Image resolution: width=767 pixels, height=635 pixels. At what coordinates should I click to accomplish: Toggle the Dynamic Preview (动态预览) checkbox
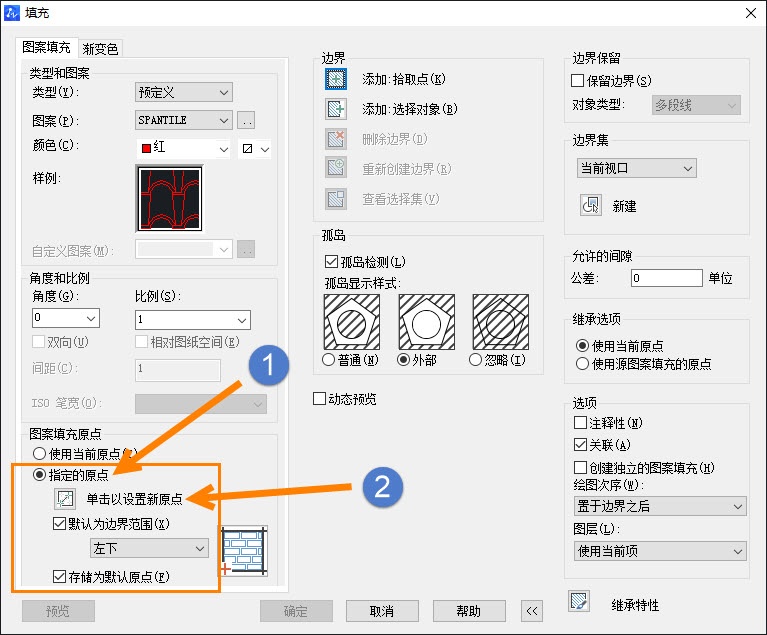click(319, 399)
